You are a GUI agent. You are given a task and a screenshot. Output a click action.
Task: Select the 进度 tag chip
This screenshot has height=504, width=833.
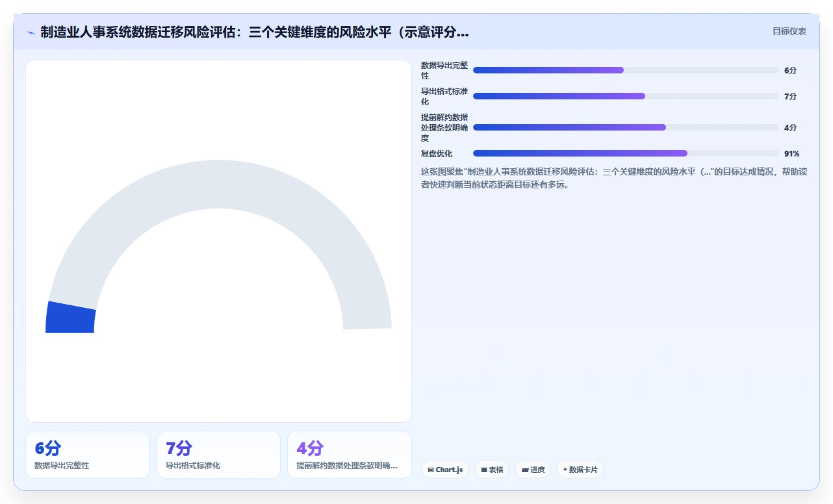click(x=533, y=470)
